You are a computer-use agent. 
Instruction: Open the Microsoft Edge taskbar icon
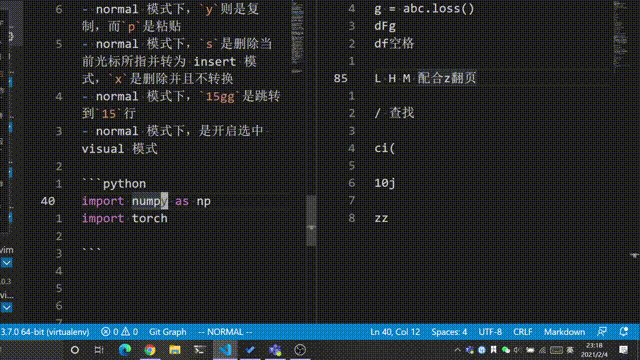(x=125, y=350)
